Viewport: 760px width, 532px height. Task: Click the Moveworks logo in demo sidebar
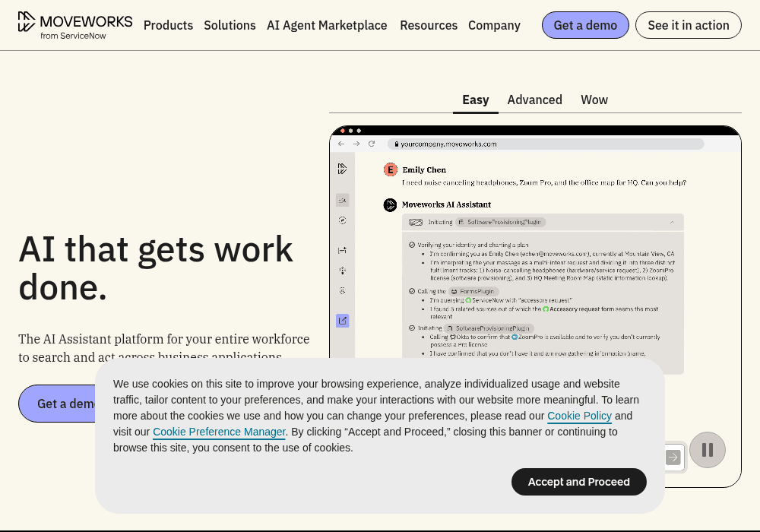coord(342,169)
